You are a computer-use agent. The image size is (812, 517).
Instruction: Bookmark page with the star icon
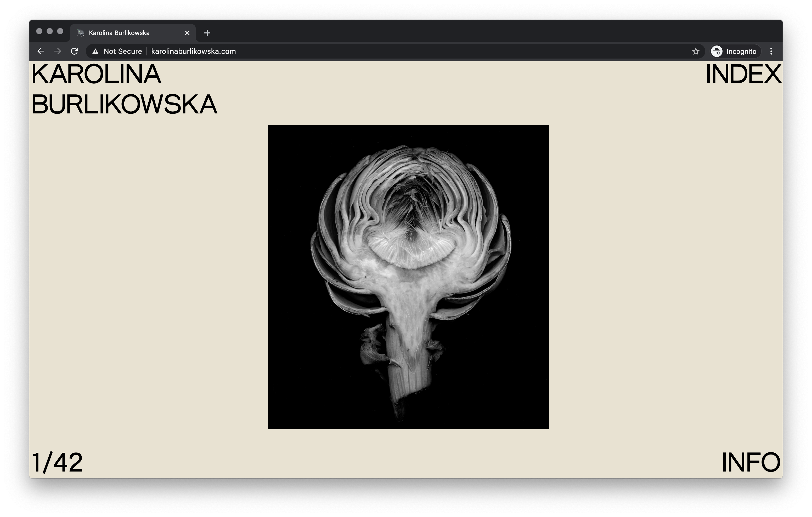point(696,51)
